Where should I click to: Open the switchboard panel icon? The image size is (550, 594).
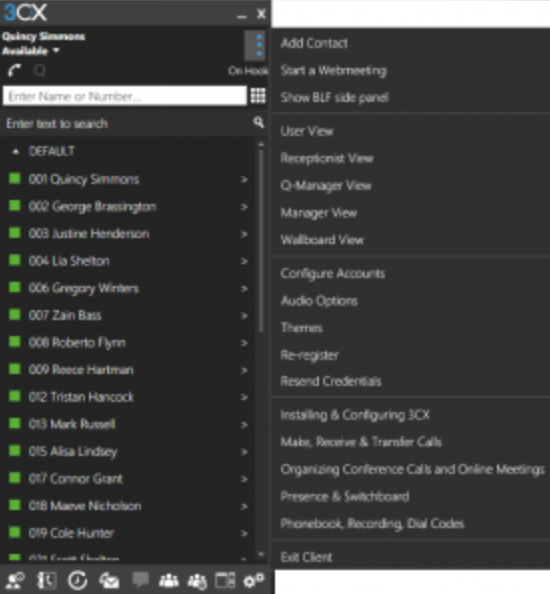click(x=225, y=580)
